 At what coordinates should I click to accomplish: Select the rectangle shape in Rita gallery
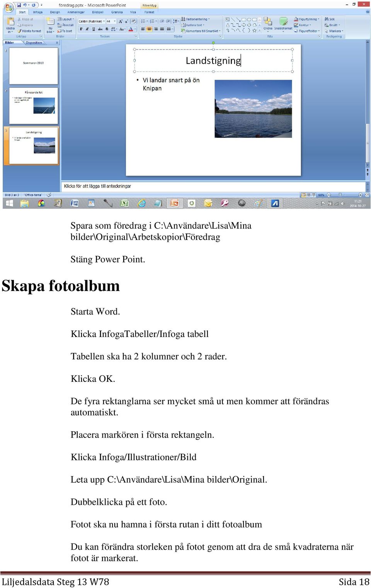[244, 19]
